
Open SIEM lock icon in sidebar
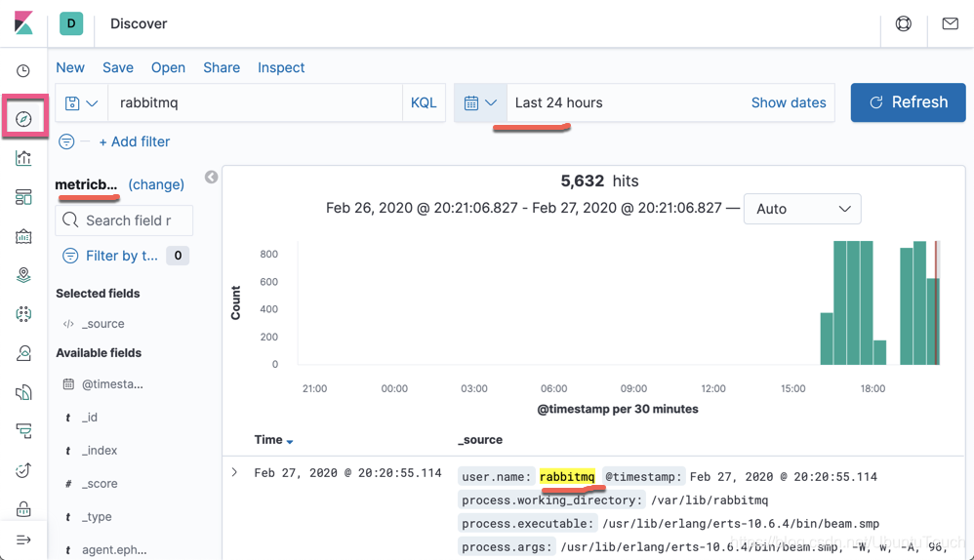pyautogui.click(x=23, y=509)
